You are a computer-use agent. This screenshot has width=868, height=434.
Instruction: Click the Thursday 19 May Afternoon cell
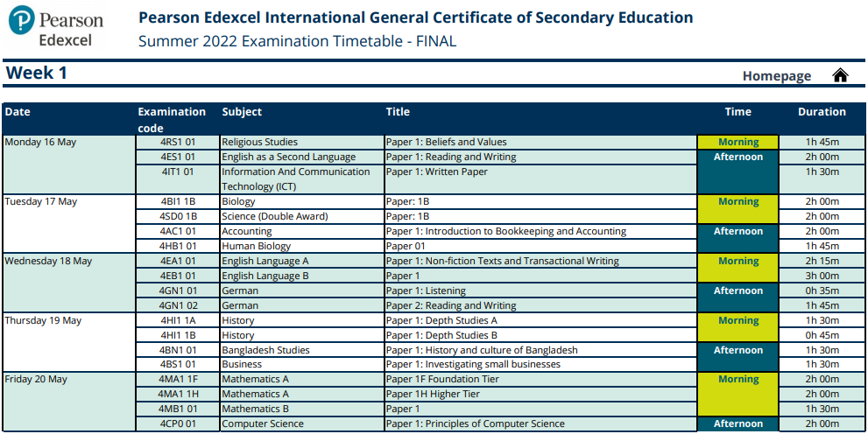[737, 357]
